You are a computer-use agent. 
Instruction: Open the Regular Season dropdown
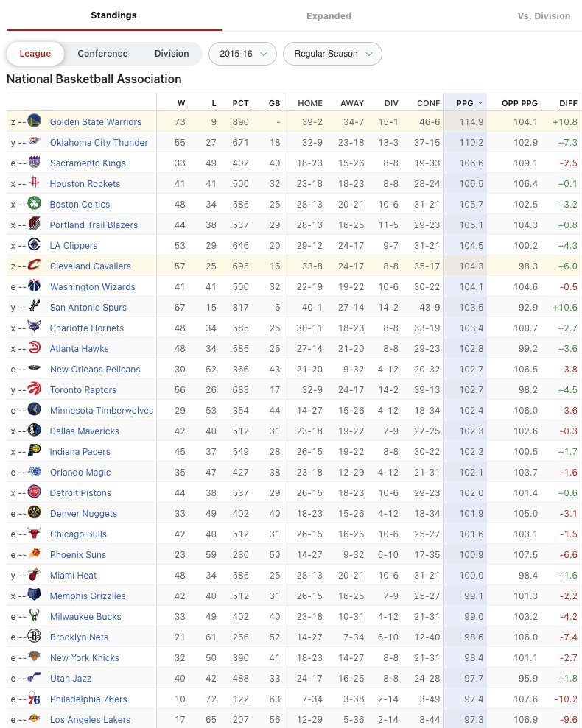pyautogui.click(x=332, y=54)
